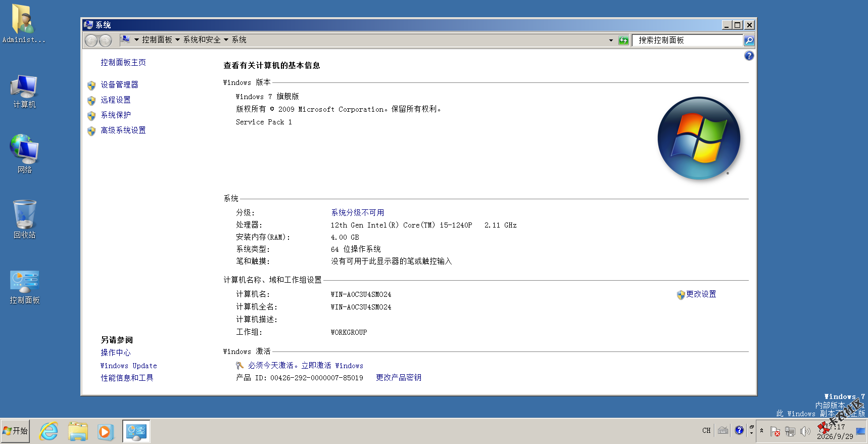Select the 回收站 desktop icon
This screenshot has height=444, width=868.
click(24, 219)
